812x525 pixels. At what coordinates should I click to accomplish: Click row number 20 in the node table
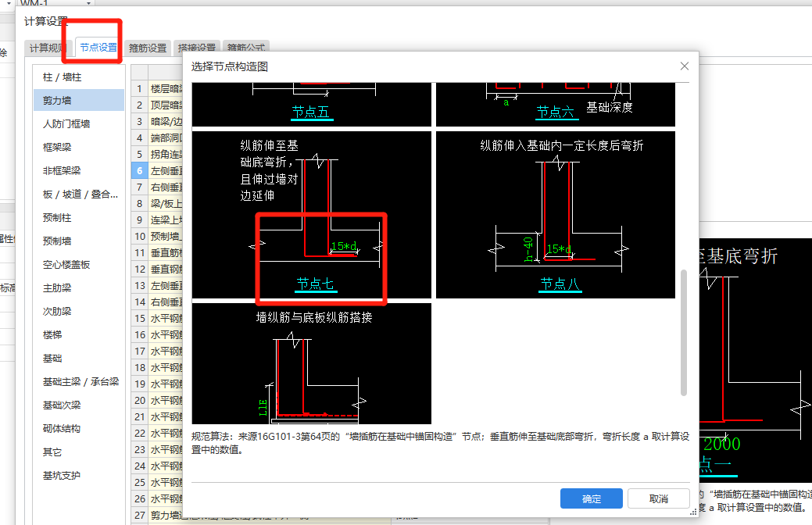[139, 400]
